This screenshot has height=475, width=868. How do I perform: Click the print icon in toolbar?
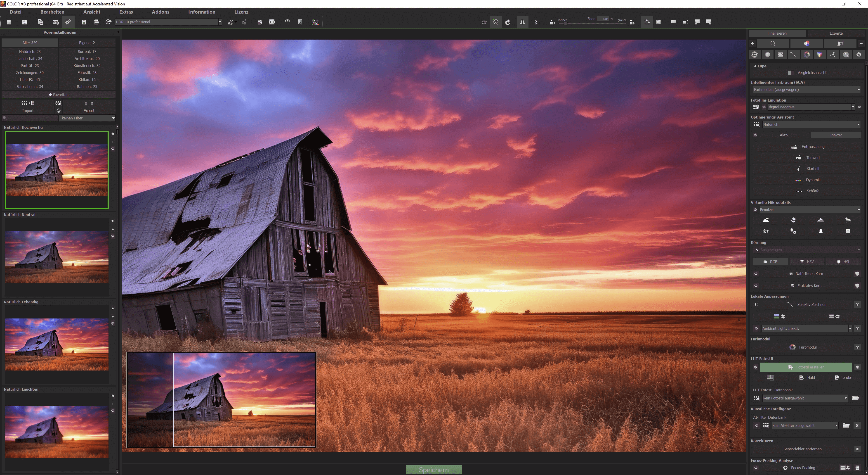point(96,22)
